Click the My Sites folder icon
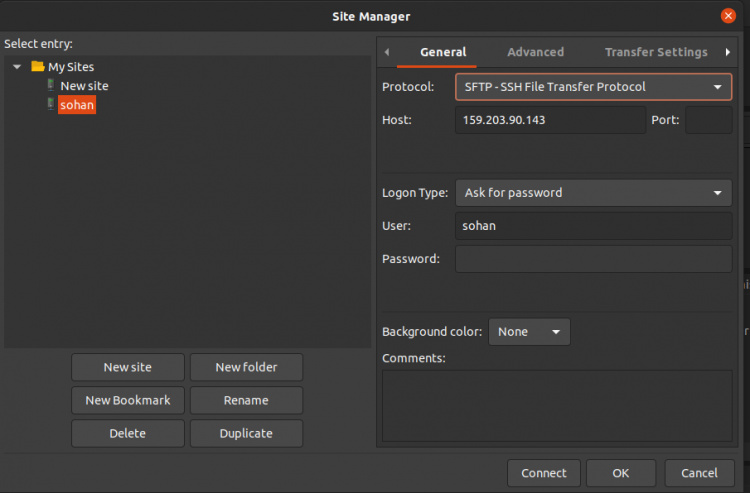Screen dimensions: 750x493 pyautogui.click(x=38, y=67)
